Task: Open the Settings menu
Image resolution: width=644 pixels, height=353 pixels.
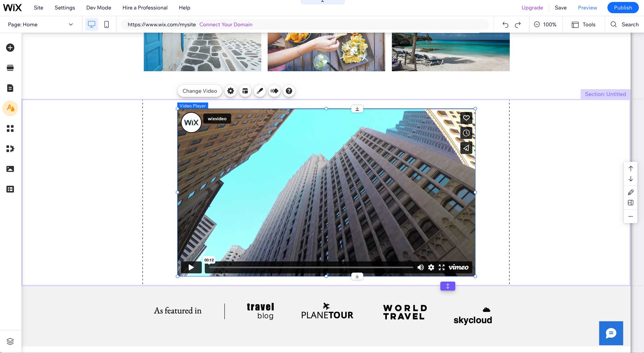Action: (64, 7)
